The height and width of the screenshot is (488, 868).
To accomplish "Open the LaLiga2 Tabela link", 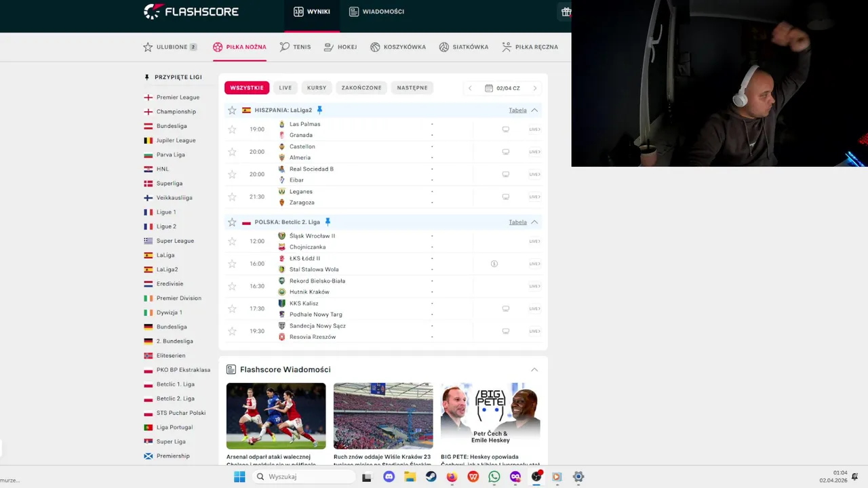I will coord(517,110).
